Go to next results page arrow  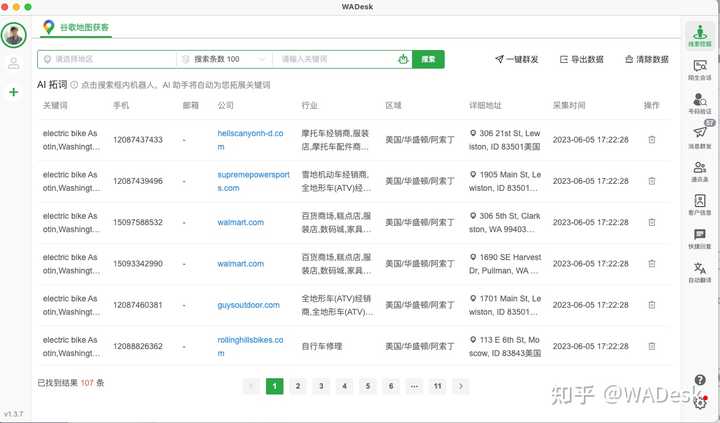pos(461,386)
